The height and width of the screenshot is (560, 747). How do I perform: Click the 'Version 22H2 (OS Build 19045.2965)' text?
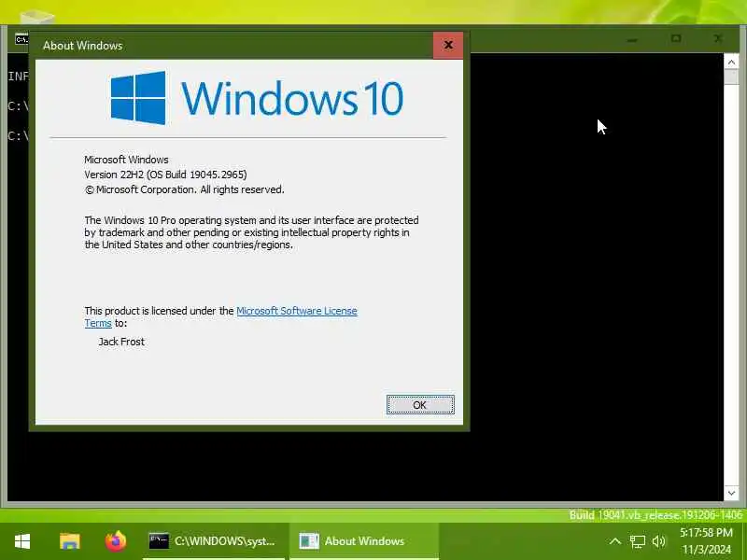(165, 175)
